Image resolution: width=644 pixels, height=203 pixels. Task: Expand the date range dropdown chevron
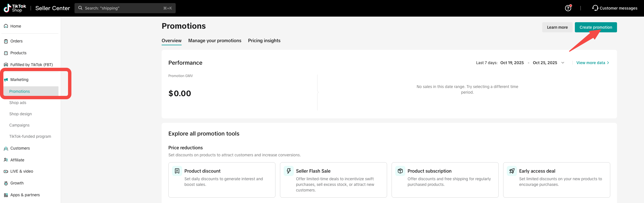click(563, 63)
